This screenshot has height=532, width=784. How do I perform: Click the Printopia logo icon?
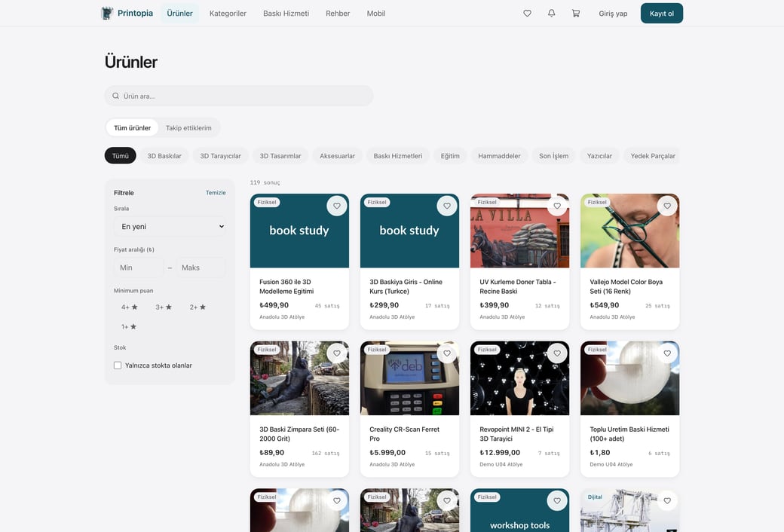coord(107,13)
